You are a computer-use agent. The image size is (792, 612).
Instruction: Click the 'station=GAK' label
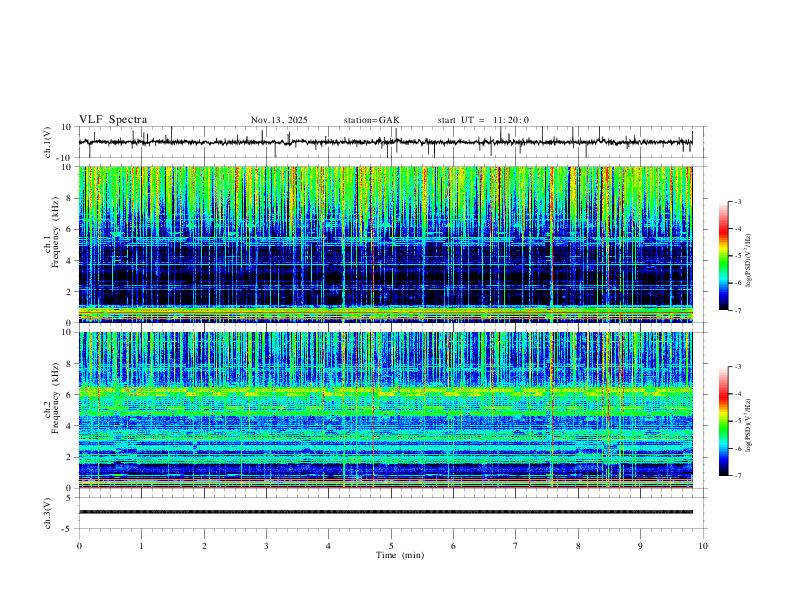(x=372, y=120)
